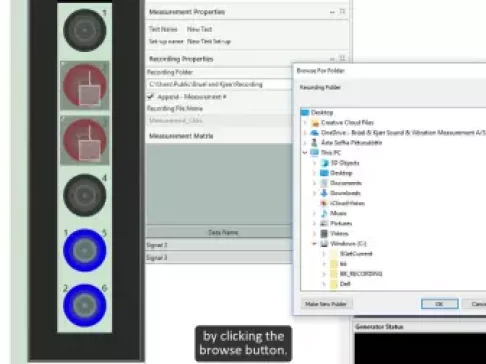
Task: Collapse the This PC tree node
Action: coord(305,153)
